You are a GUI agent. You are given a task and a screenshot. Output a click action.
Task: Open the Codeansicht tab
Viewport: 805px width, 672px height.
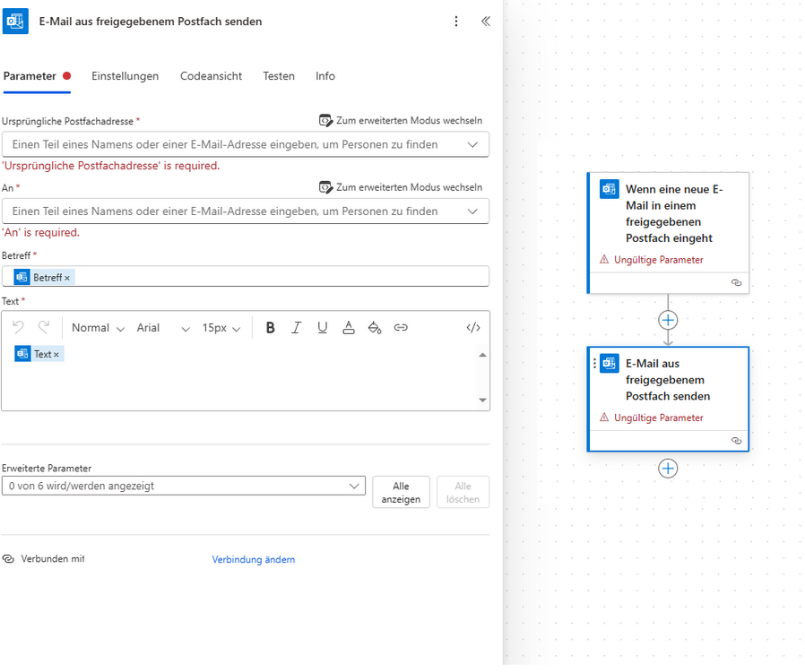point(211,76)
